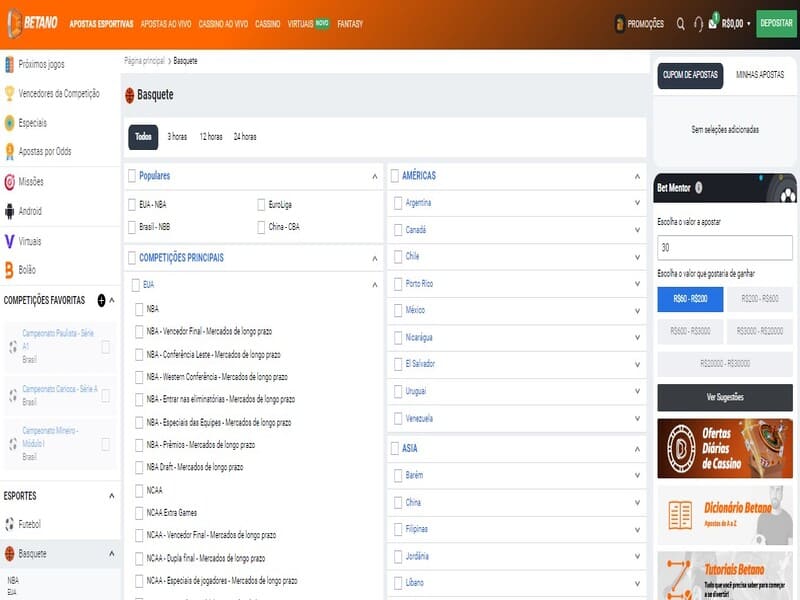Viewport: 800px width, 600px height.
Task: Click the Depositar button
Action: [776, 23]
